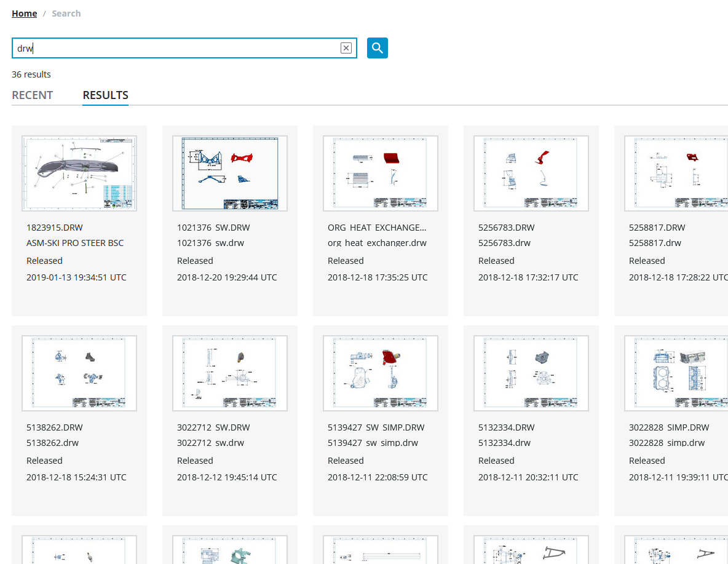Open the thumbnail preview of 1021376 SW.DRW
728x564 pixels.
coord(229,173)
